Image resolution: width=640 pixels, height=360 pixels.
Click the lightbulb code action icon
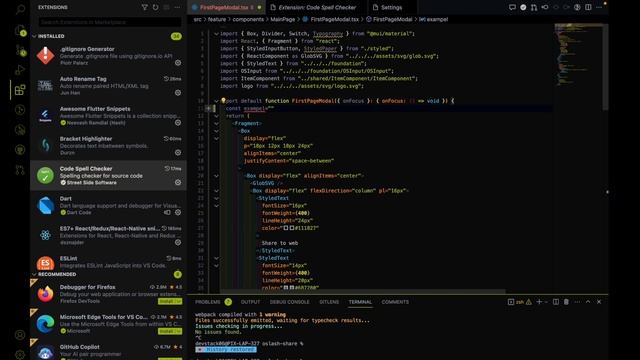pos(223,100)
